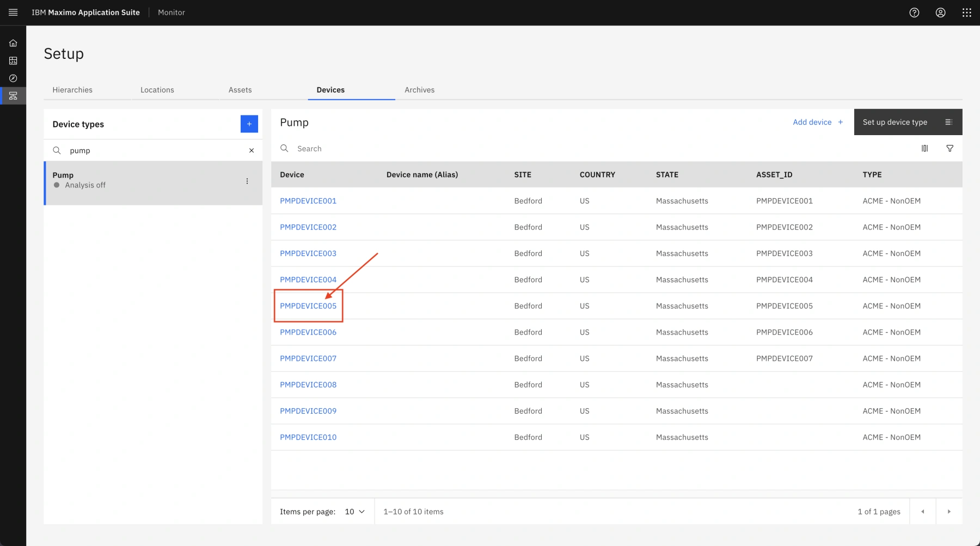The width and height of the screenshot is (980, 546).
Task: Switch to the Archives tab
Action: pos(419,90)
